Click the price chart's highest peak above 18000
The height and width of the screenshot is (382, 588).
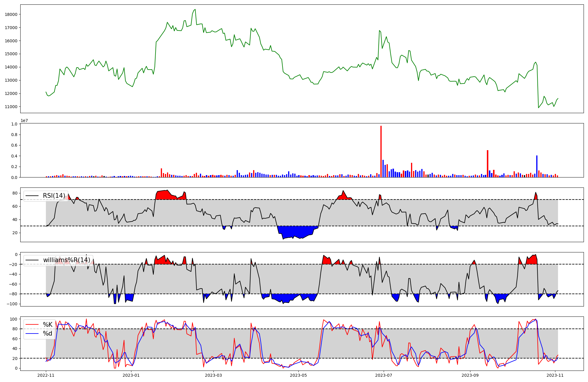[195, 10]
